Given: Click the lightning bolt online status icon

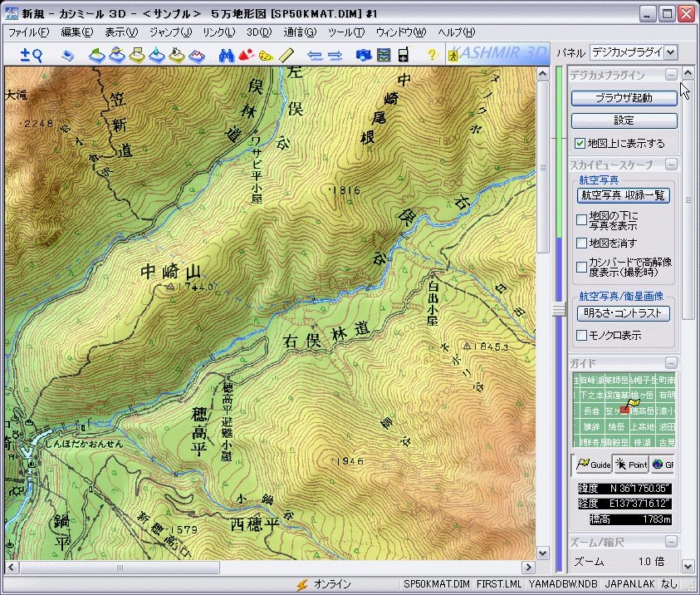Looking at the screenshot, I should (302, 584).
